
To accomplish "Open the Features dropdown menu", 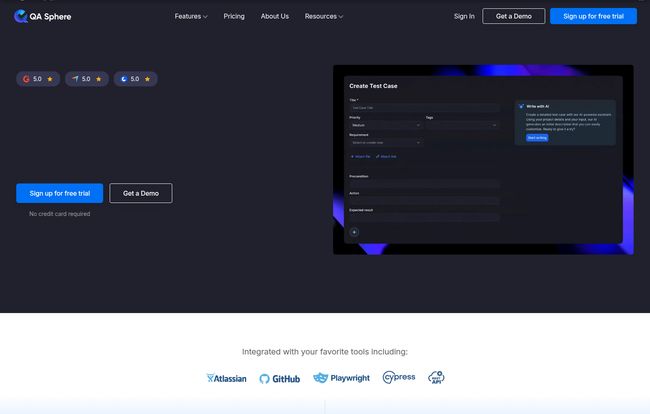I will [191, 16].
